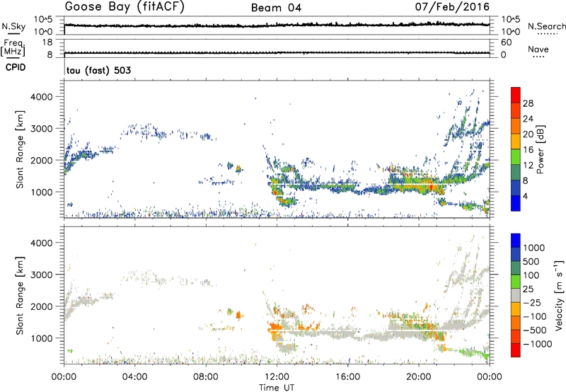The image size is (566, 392).
Task: Click "2000" tick in velocity panel
Action: 41,306
